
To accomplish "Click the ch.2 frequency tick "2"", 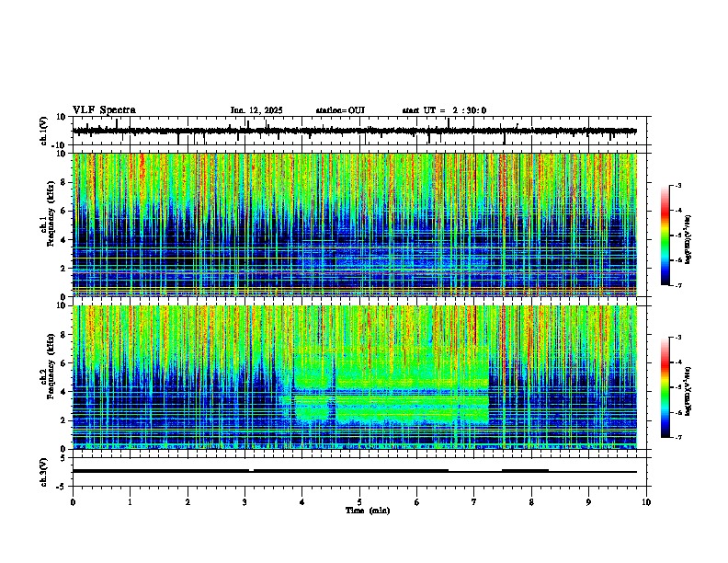I will (x=63, y=420).
